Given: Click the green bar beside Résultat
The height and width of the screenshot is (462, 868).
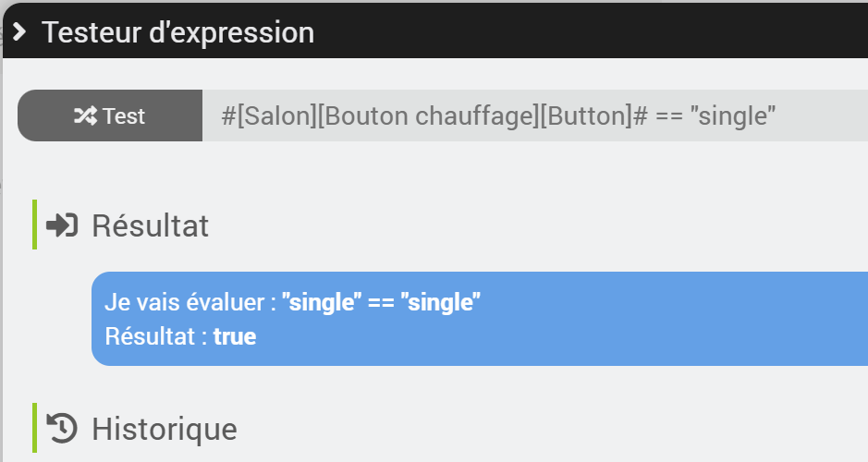Looking at the screenshot, I should 35,225.
